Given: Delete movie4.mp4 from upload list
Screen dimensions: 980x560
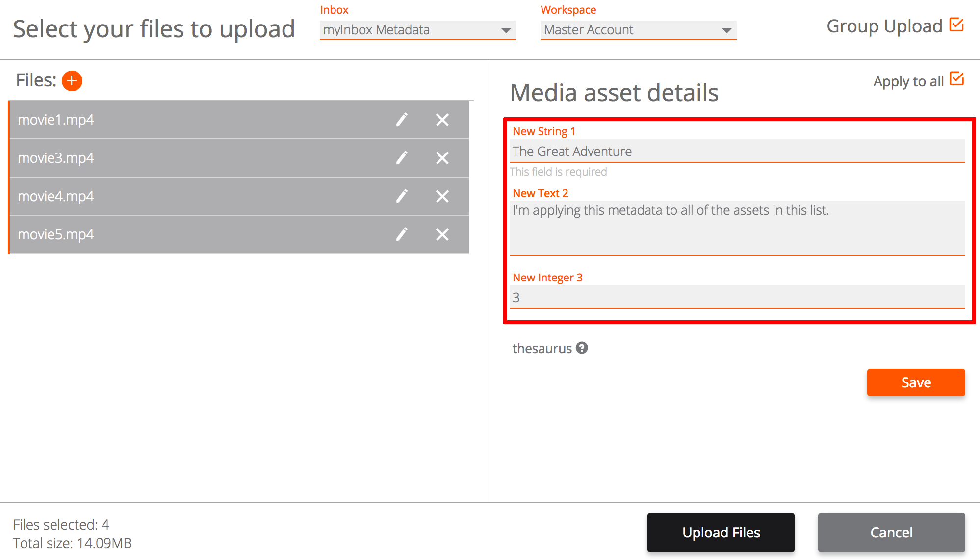Looking at the screenshot, I should click(442, 196).
